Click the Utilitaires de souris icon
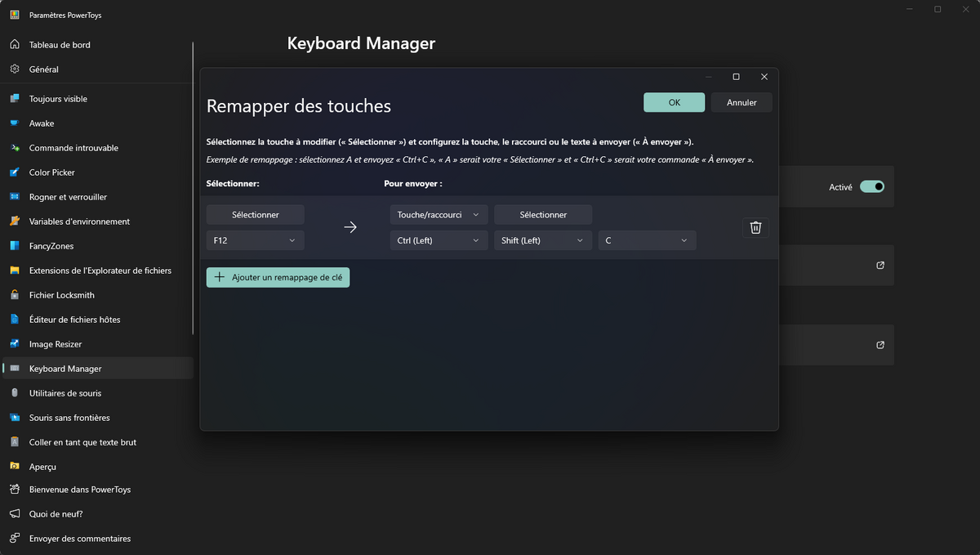This screenshot has width=980, height=555. coord(15,393)
